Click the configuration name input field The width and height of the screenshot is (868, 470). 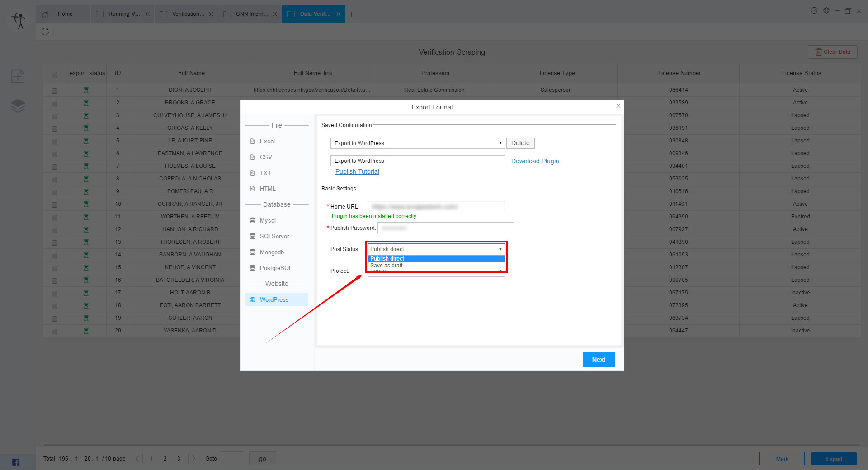(417, 161)
